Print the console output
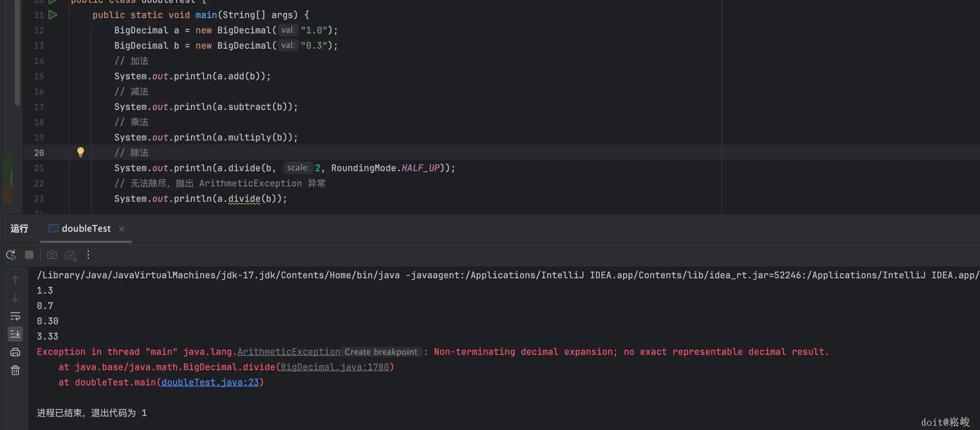The width and height of the screenshot is (980, 430). (x=15, y=352)
